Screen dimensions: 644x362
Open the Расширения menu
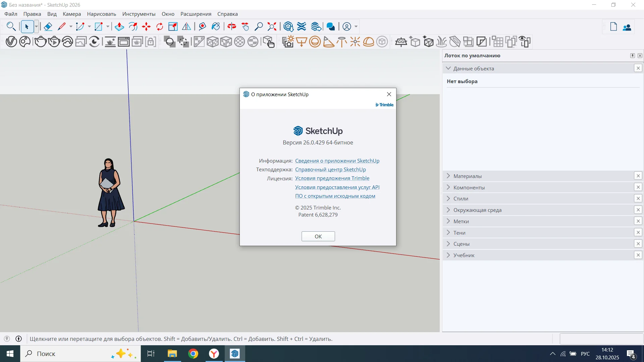pos(196,14)
